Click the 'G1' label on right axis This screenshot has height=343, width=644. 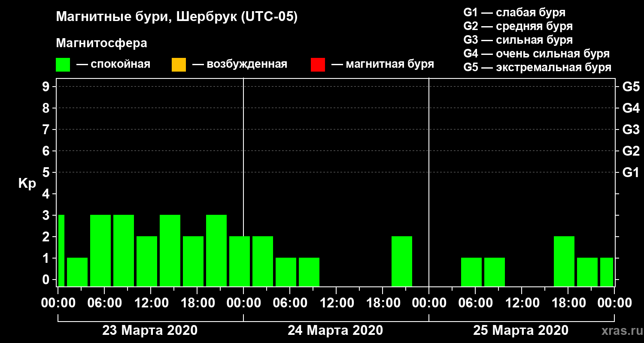click(x=631, y=172)
